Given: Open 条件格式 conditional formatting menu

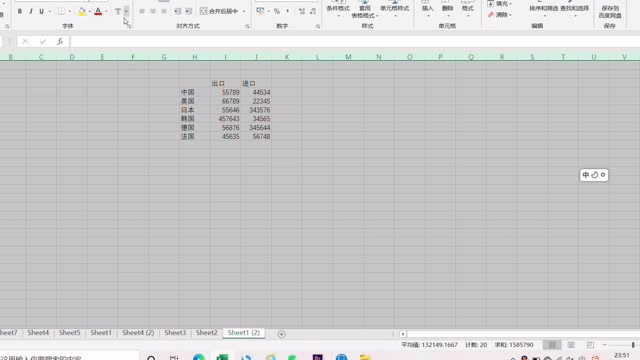Looking at the screenshot, I should tap(338, 9).
